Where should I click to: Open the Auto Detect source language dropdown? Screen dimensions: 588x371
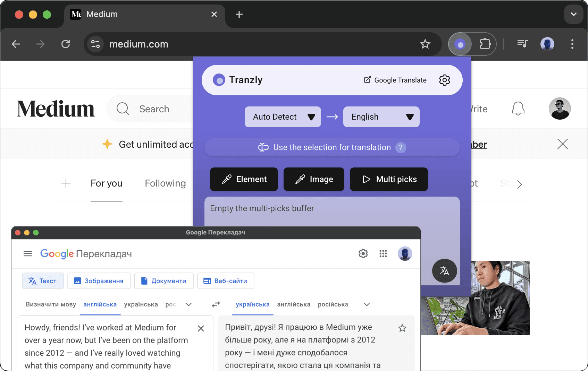(283, 117)
